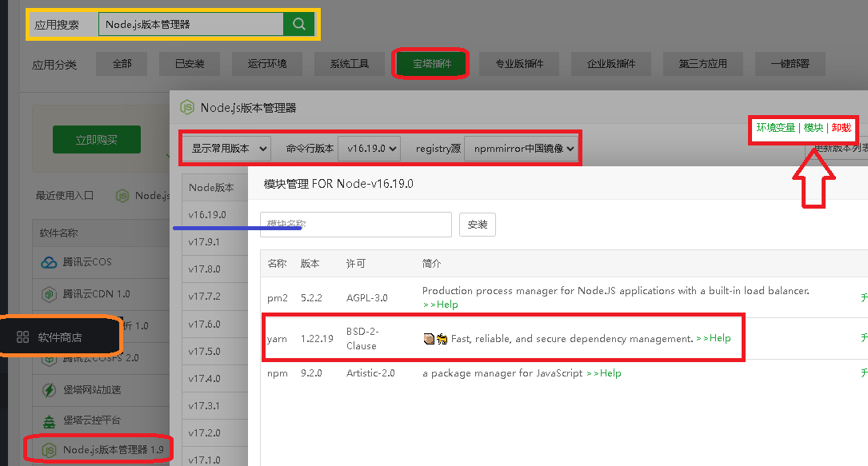868x466 pixels.
Task: Select the 一键部署 category tab
Action: pos(790,64)
